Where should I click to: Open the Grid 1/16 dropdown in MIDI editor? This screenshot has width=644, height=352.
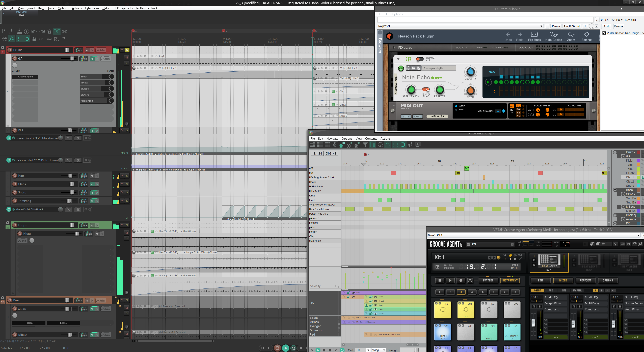[x=362, y=350]
